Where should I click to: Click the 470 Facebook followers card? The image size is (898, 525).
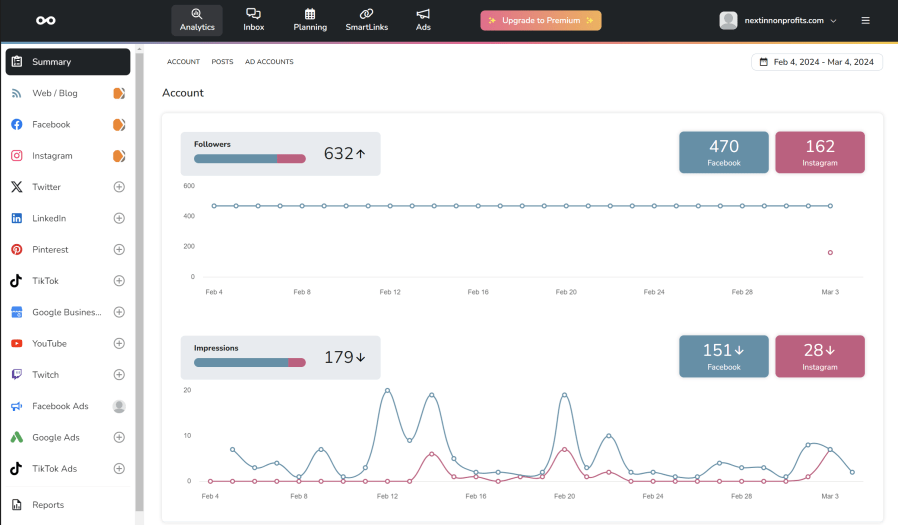coord(723,152)
